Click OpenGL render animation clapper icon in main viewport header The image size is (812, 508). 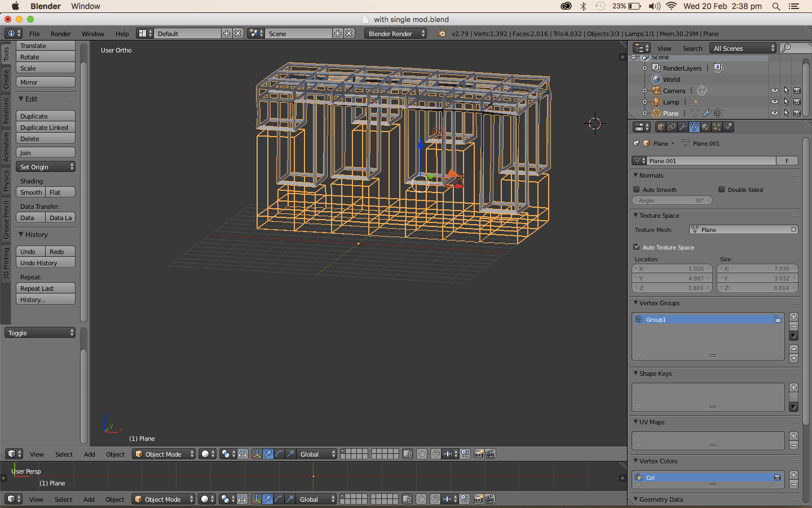(x=490, y=454)
